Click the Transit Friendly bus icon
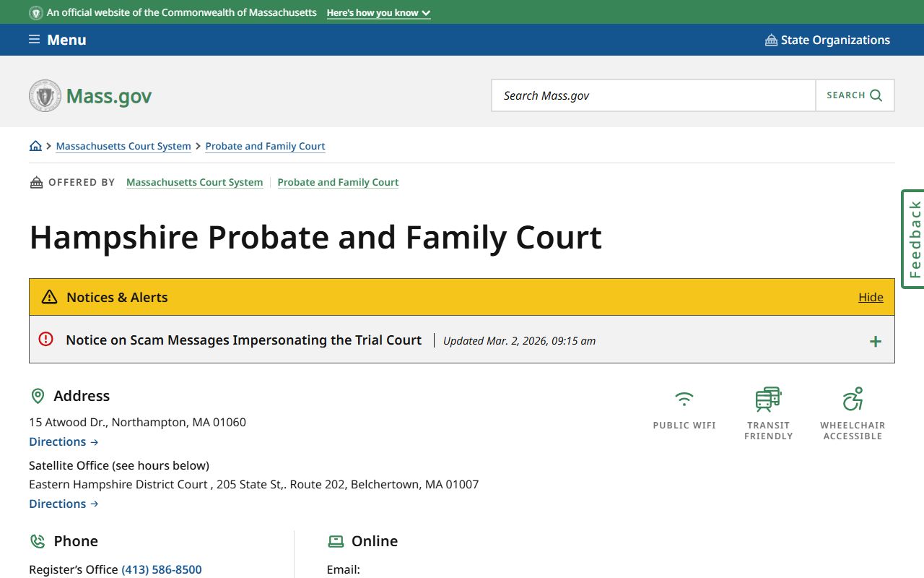924x578 pixels. pyautogui.click(x=768, y=399)
